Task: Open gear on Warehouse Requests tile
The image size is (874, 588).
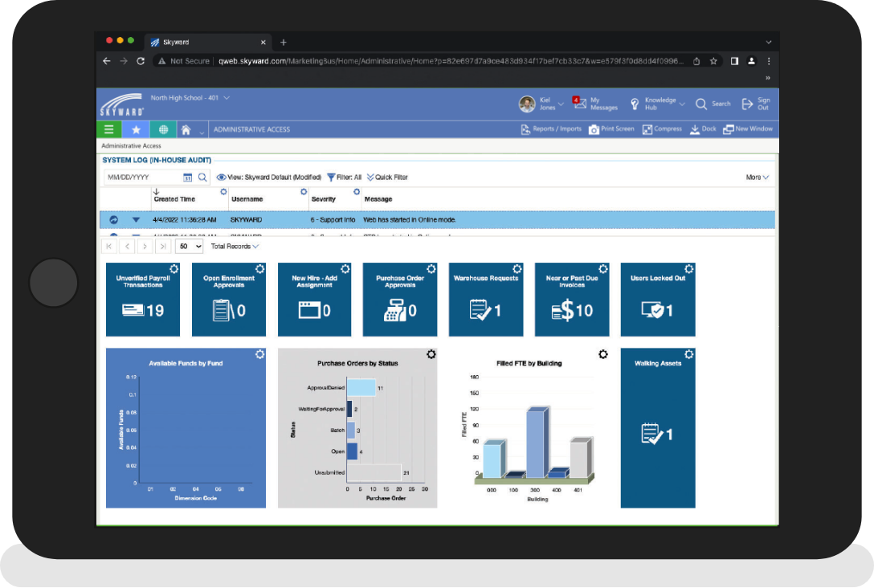Action: coord(517,269)
